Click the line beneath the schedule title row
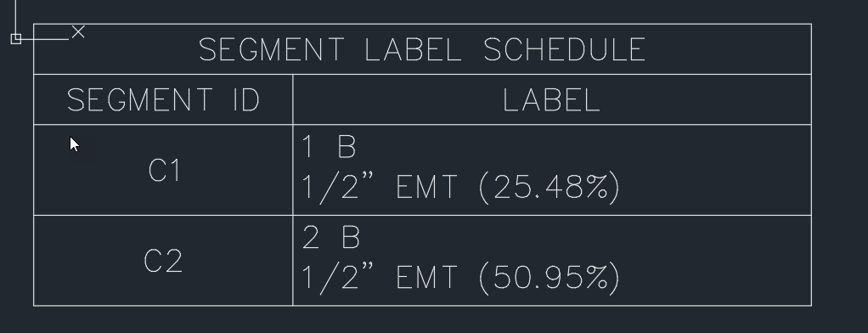The height and width of the screenshot is (333, 868). pyautogui.click(x=422, y=74)
